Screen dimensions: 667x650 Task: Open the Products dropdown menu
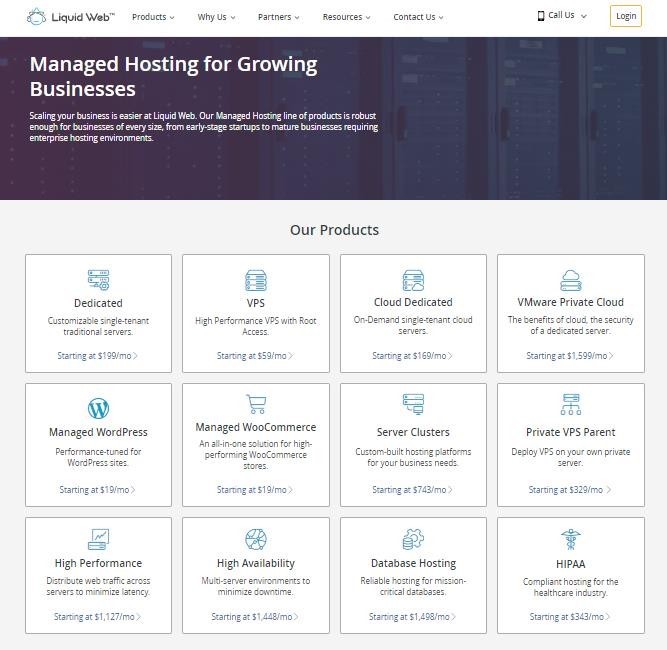pos(153,17)
